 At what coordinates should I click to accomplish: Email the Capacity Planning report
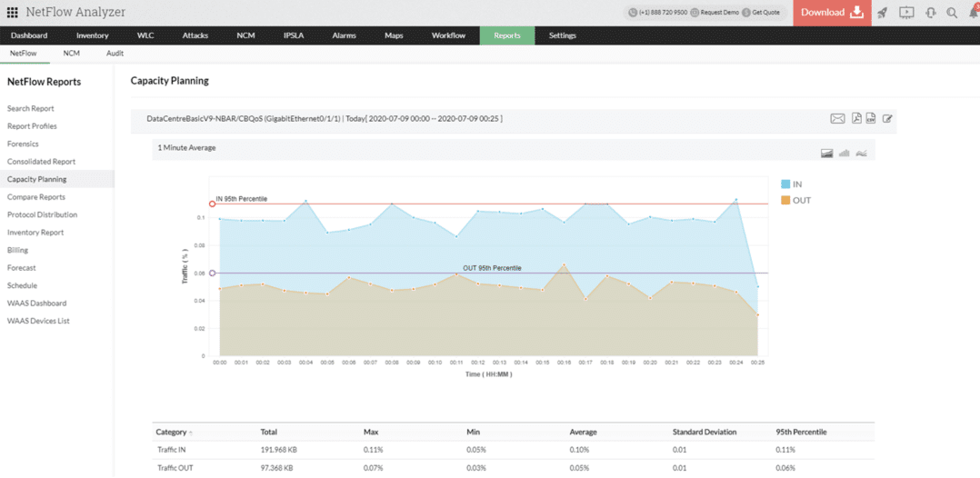tap(837, 119)
